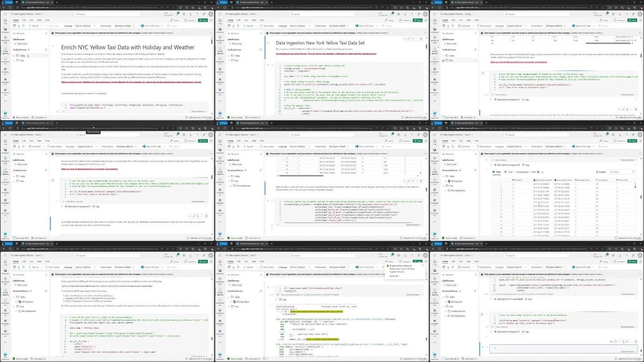Open column options icon inside output search box
This screenshot has width=644, height=362.
coord(633,172)
